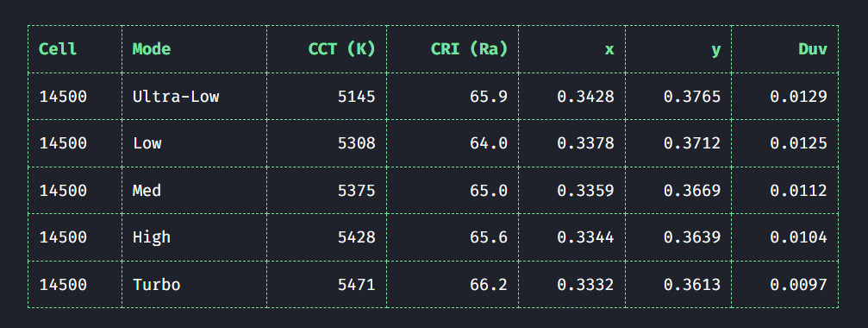Select the Low mode cell

pos(147,143)
